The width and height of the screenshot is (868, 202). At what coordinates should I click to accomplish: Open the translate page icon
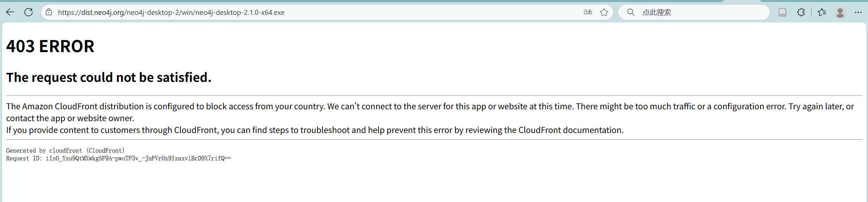(x=588, y=12)
